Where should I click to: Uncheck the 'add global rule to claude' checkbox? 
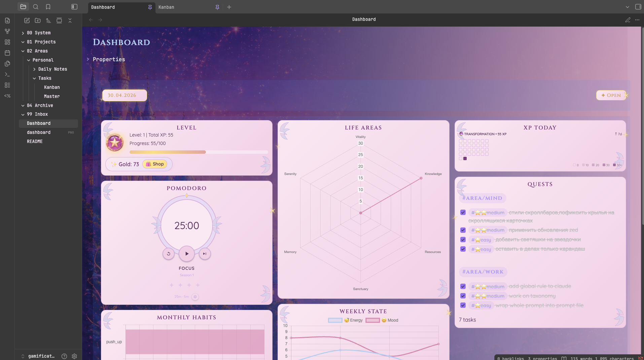pyautogui.click(x=463, y=286)
